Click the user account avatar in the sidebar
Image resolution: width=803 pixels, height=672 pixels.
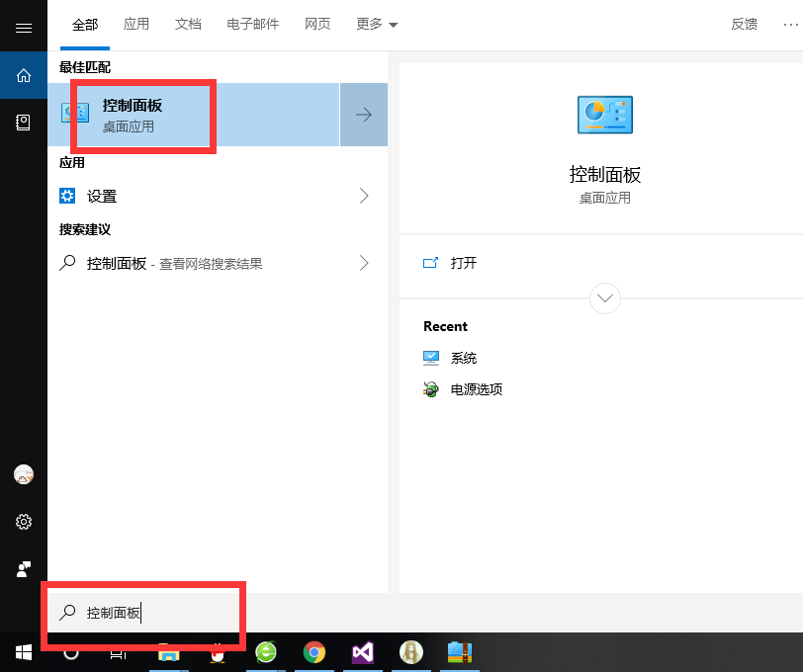24,474
